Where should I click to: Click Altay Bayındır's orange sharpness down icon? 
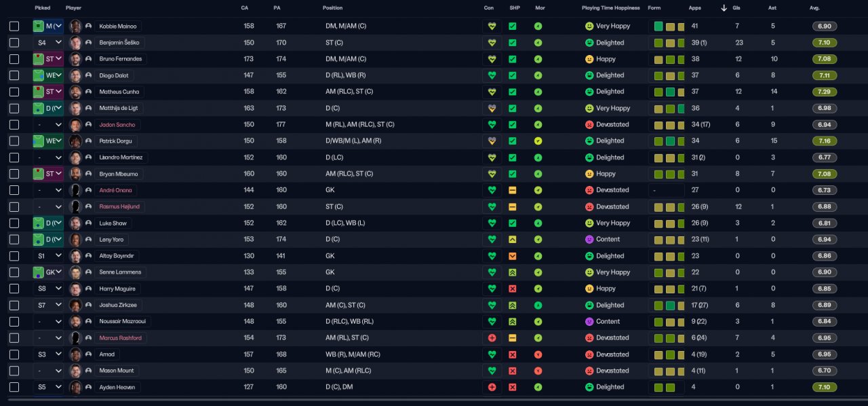tap(513, 256)
